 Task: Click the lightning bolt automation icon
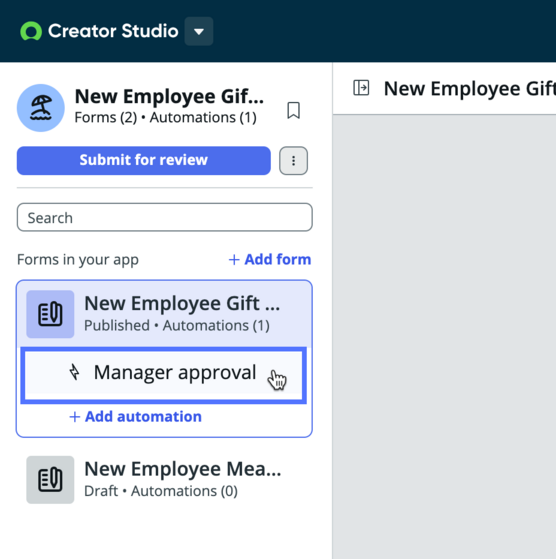(74, 372)
